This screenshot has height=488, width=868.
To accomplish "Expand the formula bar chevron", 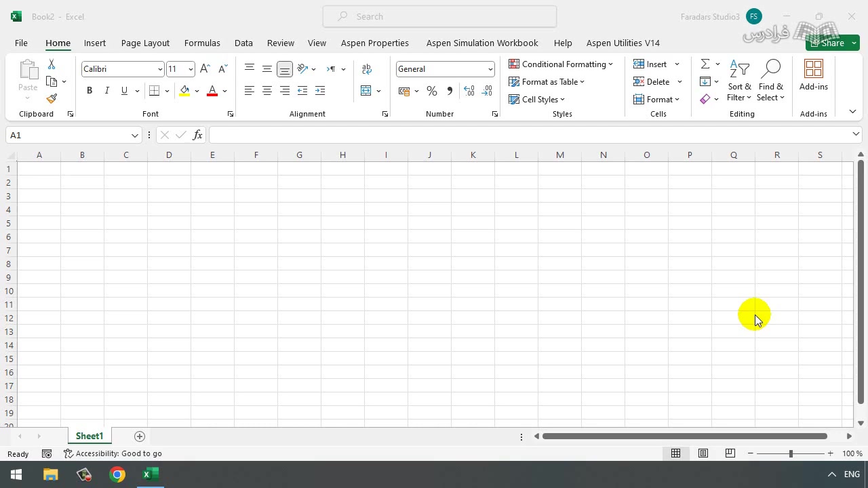I will click(x=856, y=134).
